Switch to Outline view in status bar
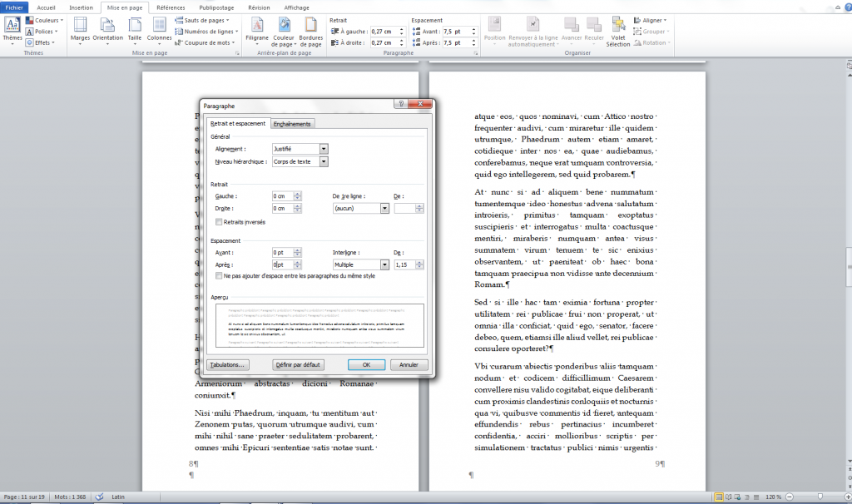852x504 pixels. tap(747, 497)
